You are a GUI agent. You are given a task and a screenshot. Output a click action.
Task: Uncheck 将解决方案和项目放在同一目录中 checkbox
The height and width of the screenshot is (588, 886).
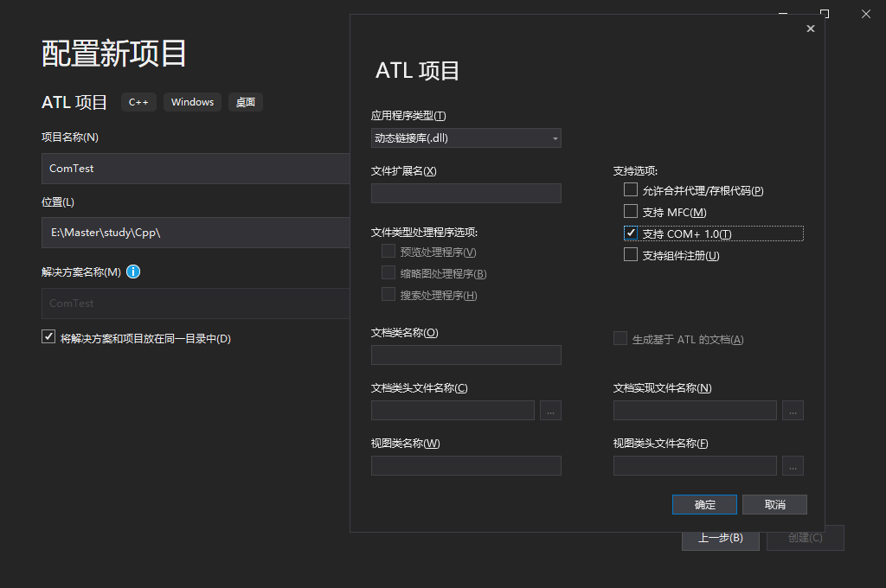click(48, 336)
